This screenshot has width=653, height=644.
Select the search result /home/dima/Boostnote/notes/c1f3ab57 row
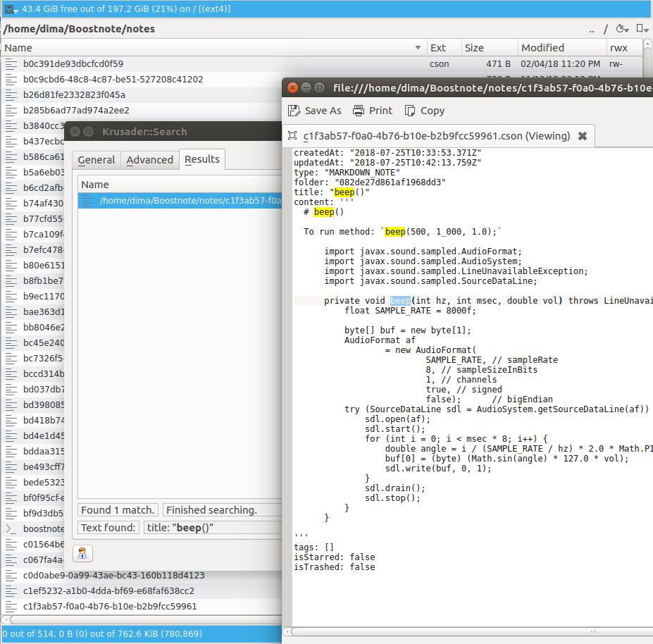tap(180, 201)
